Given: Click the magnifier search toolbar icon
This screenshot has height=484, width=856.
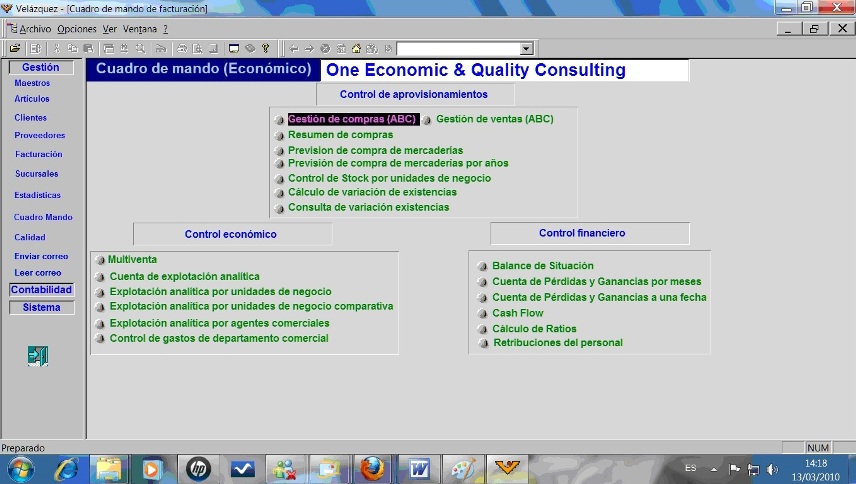Looking at the screenshot, I should tap(140, 49).
